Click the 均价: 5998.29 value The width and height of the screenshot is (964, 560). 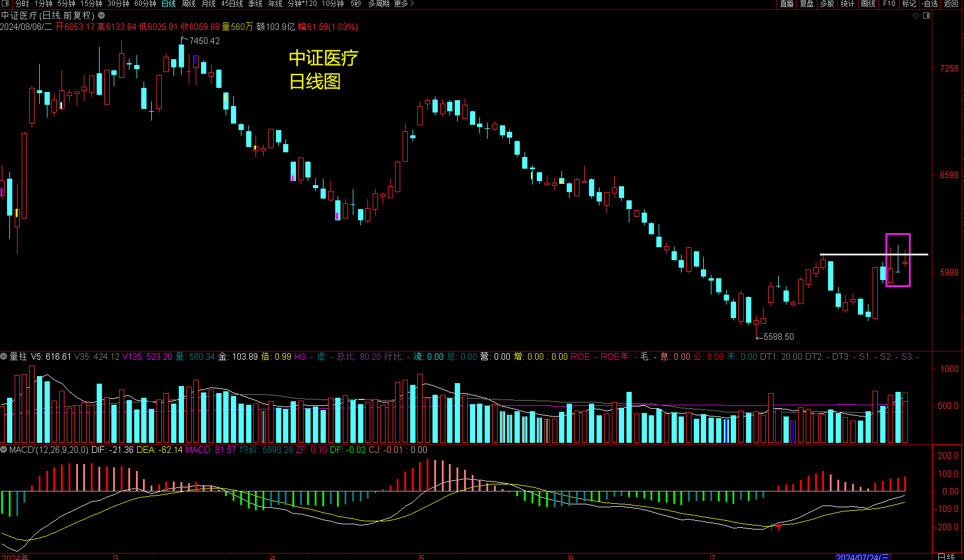pyautogui.click(x=266, y=450)
